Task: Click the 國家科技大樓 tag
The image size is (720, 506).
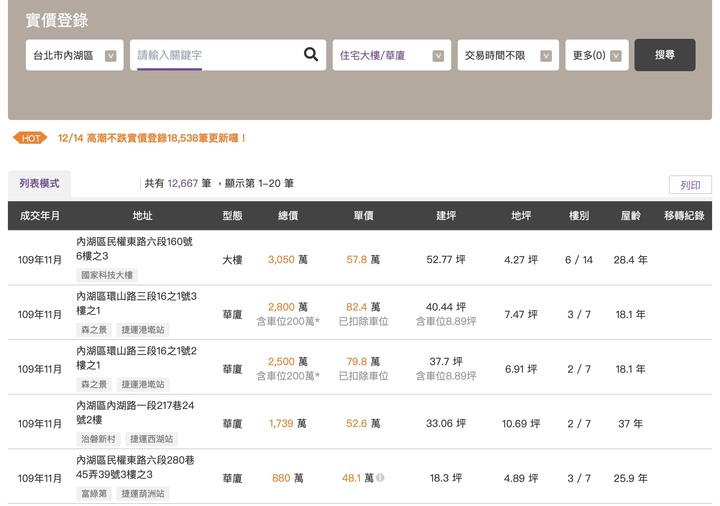Action: 107,275
